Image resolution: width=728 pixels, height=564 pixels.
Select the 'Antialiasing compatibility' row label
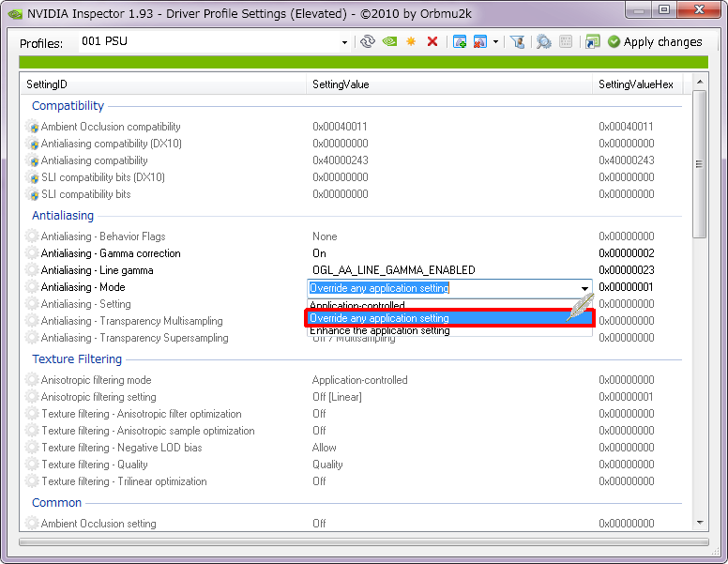point(94,160)
